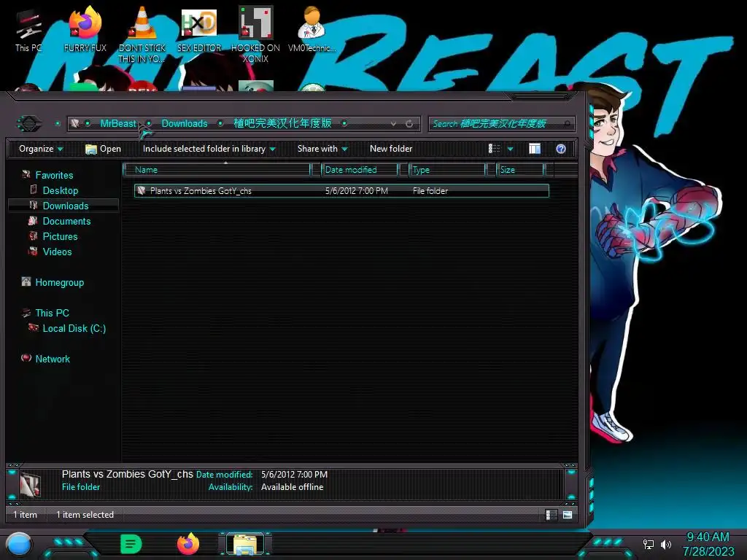Open the HxD SEX EDITOR desktop shortcut
The image size is (747, 560).
199,29
